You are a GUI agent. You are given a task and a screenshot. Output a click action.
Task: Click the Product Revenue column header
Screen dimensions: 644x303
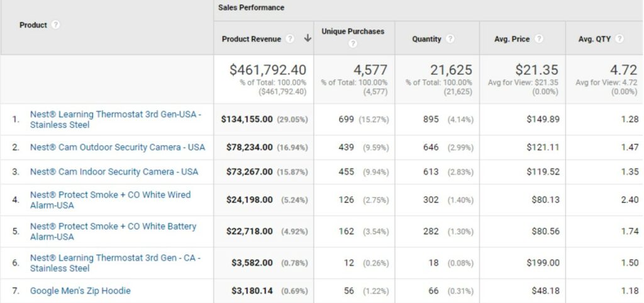(x=252, y=38)
